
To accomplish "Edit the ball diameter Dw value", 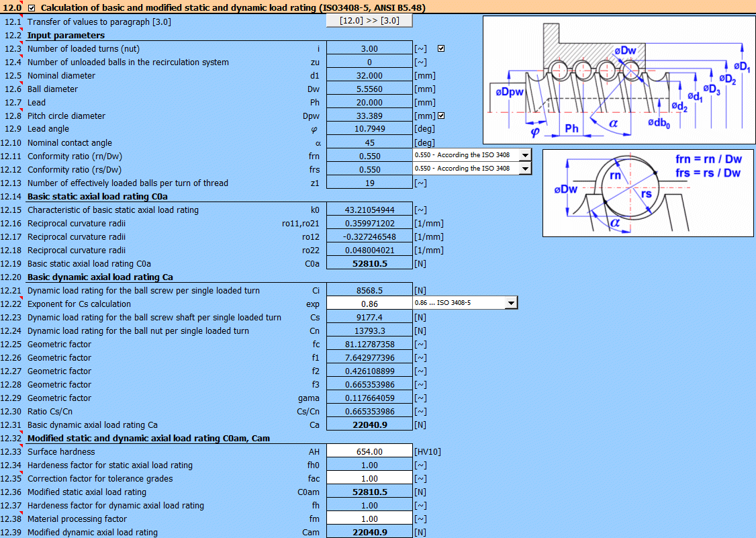I will tap(369, 89).
